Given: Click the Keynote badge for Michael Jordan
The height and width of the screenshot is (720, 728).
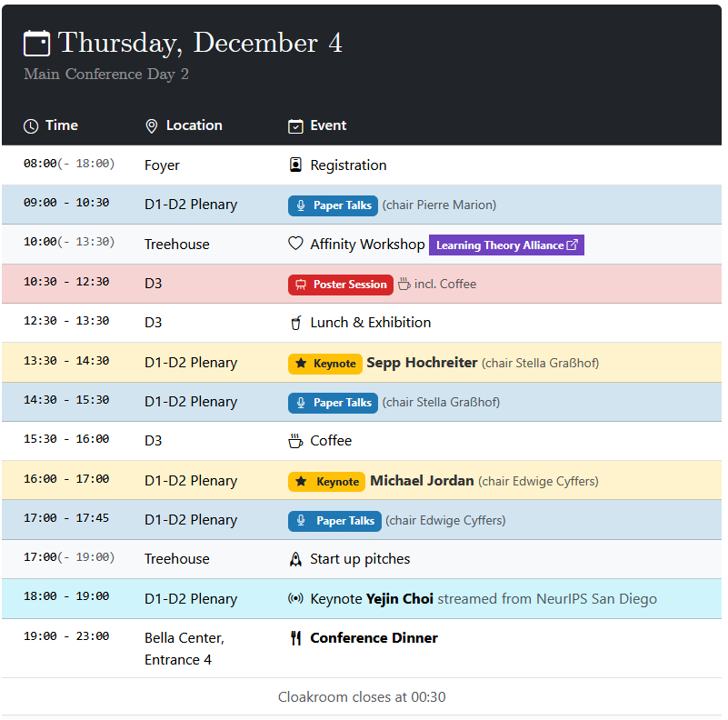Looking at the screenshot, I should click(x=327, y=482).
